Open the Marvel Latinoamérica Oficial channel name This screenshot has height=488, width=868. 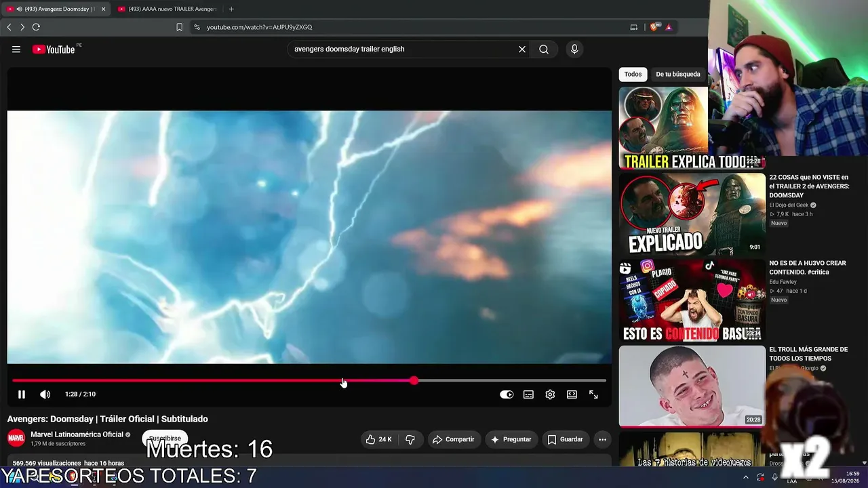click(77, 434)
